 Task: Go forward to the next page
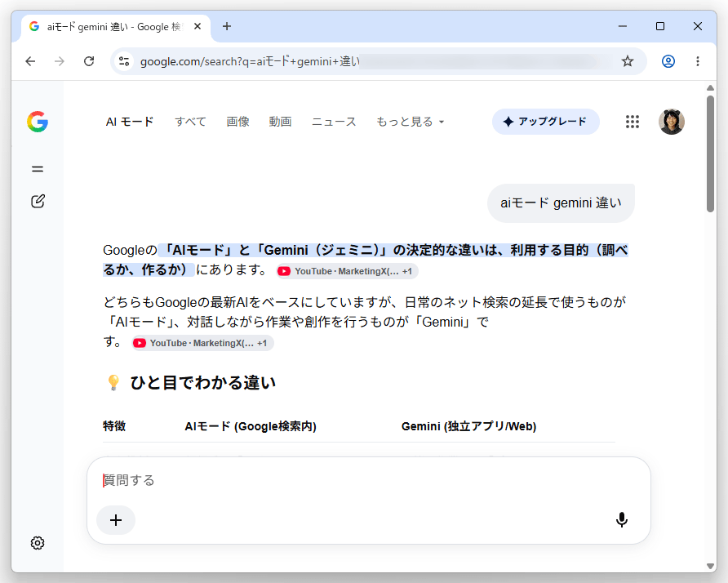coord(60,61)
